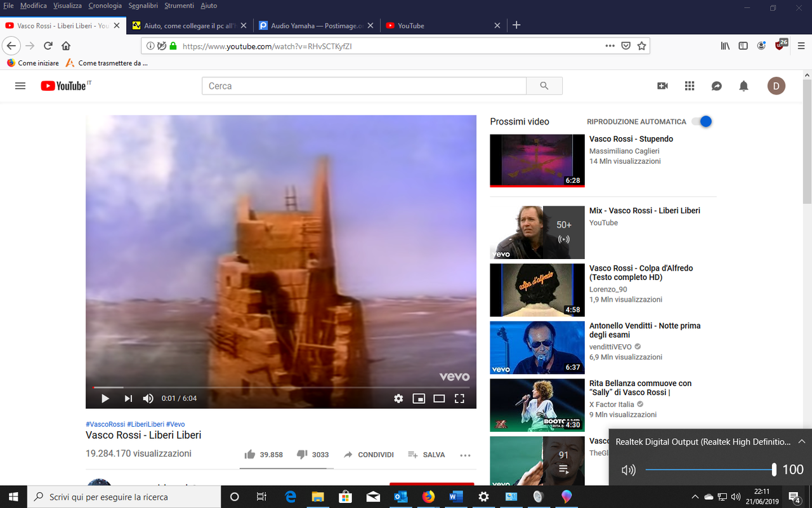Open the Cronologia menu

point(105,6)
